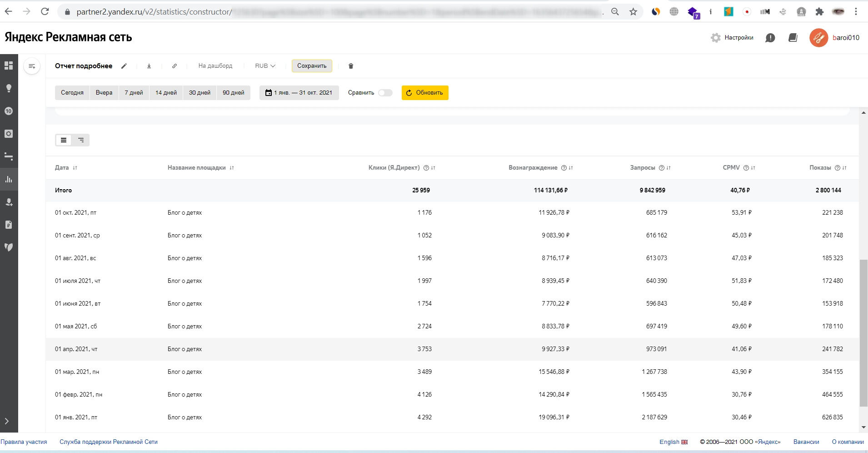The width and height of the screenshot is (868, 453).
Task: Sort by Название площадки column
Action: 232,168
